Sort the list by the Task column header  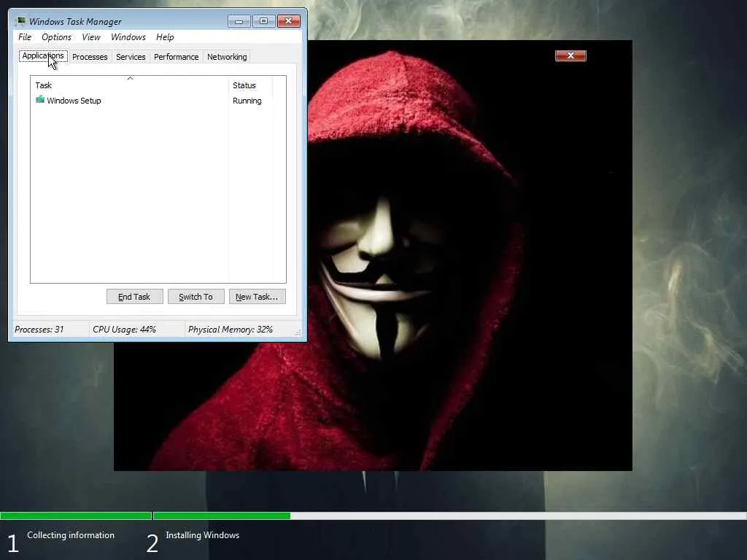129,85
